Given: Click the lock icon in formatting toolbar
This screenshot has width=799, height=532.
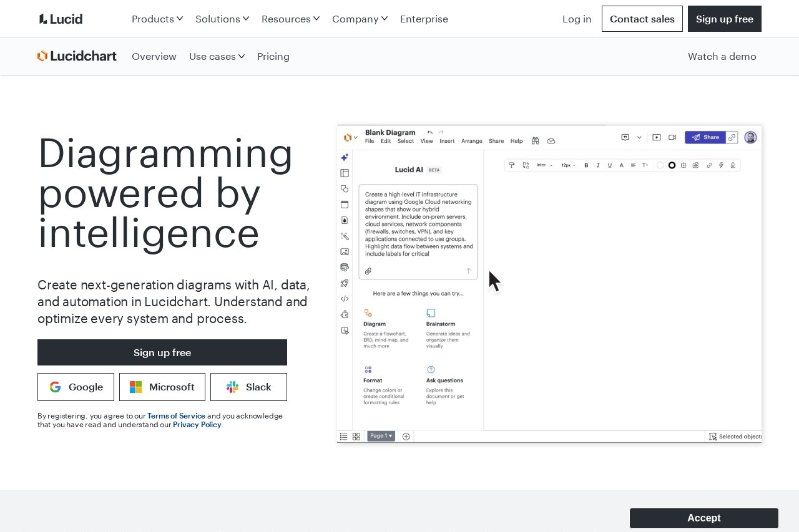Looking at the screenshot, I should 732,165.
